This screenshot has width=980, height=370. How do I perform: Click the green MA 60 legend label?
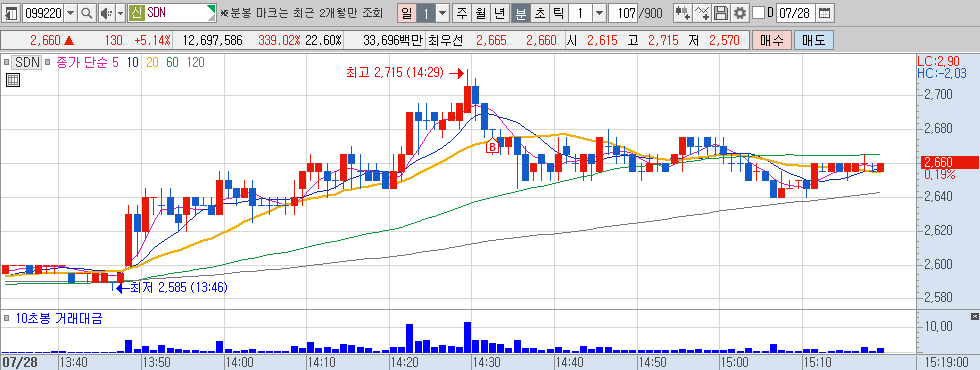tap(172, 62)
